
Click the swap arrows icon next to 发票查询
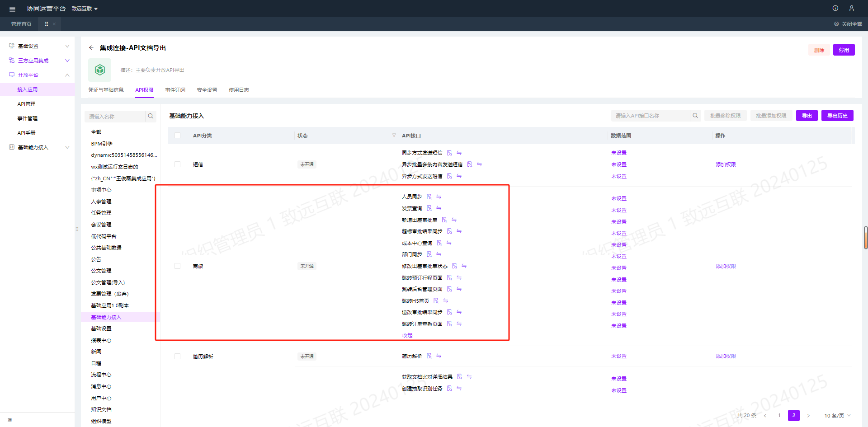click(439, 208)
